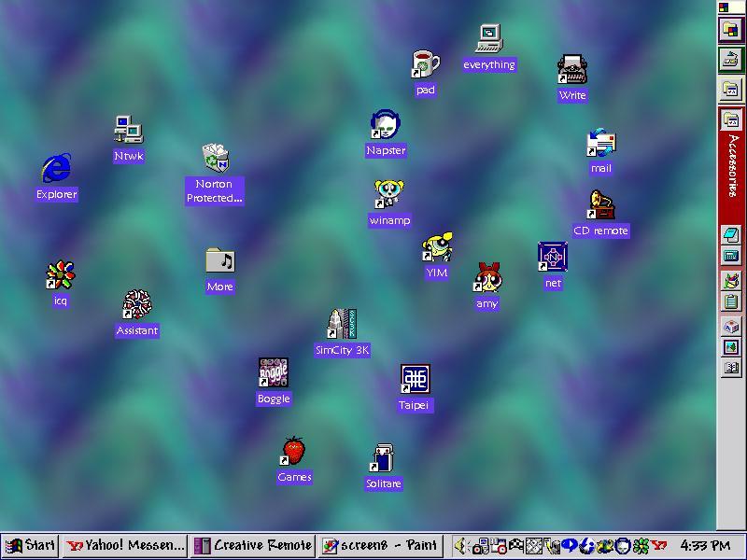Image resolution: width=747 pixels, height=560 pixels.
Task: Open the Napster desktop shortcut
Action: tap(386, 125)
